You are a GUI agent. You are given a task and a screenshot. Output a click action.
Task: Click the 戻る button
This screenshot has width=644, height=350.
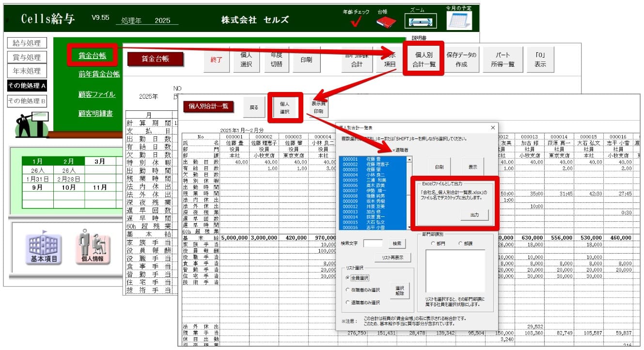pos(254,107)
